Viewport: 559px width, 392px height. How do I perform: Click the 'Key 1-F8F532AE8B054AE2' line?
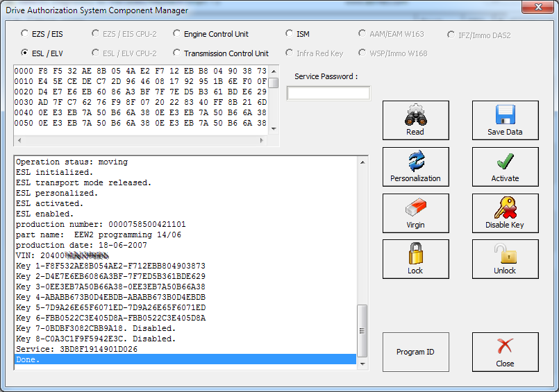(x=110, y=266)
